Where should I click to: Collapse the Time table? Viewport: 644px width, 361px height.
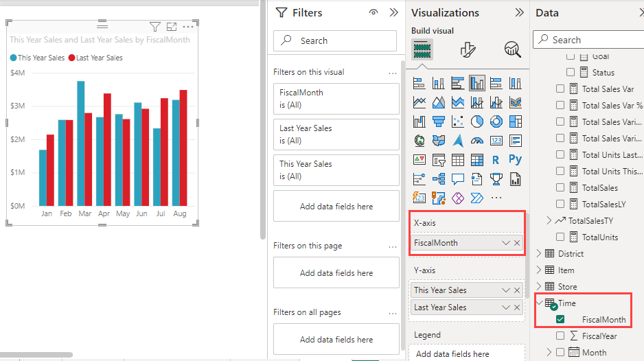[x=539, y=303]
